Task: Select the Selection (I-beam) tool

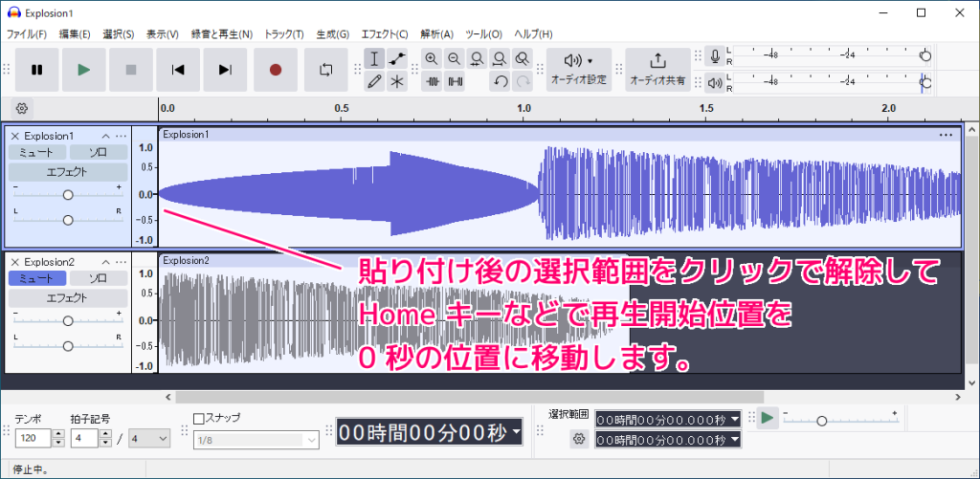Action: pyautogui.click(x=374, y=59)
